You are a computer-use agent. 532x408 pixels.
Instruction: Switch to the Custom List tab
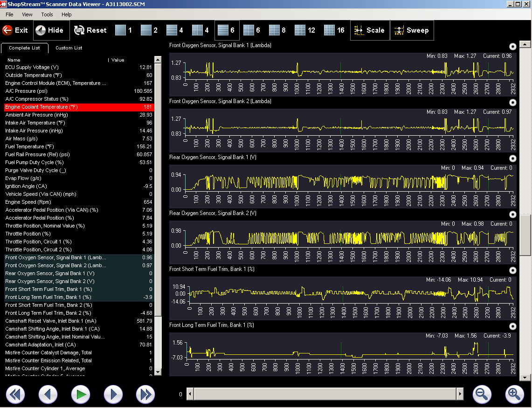(69, 48)
